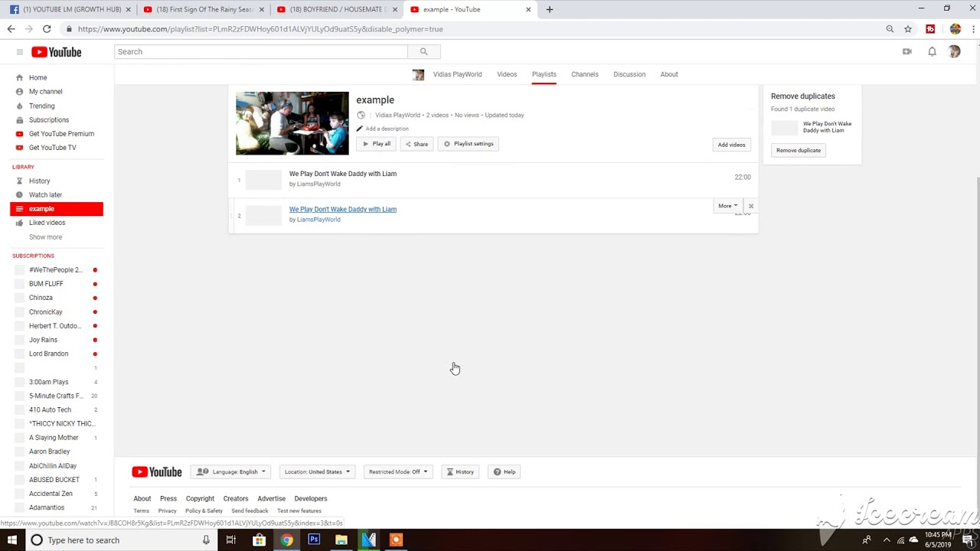980x551 pixels.
Task: Open Microsoft Store from the taskbar
Action: [259, 540]
